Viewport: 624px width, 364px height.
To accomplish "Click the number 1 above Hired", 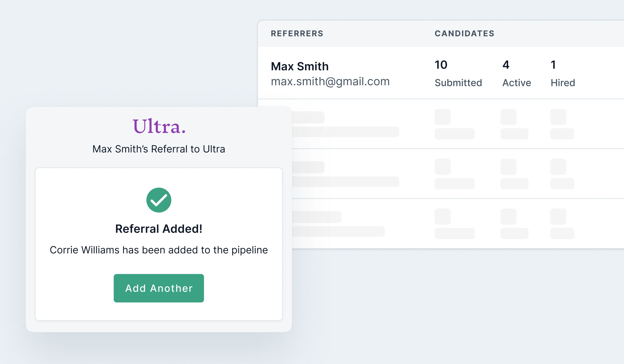I will tap(553, 65).
